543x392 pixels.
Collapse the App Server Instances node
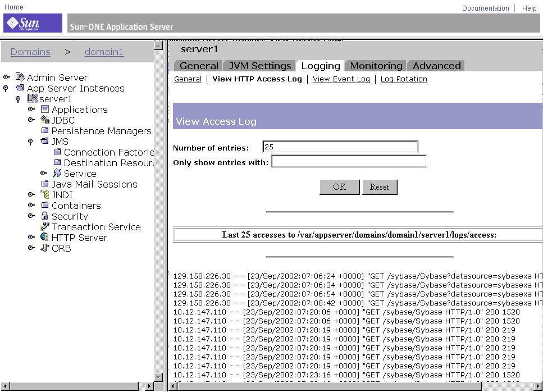[x=6, y=88]
